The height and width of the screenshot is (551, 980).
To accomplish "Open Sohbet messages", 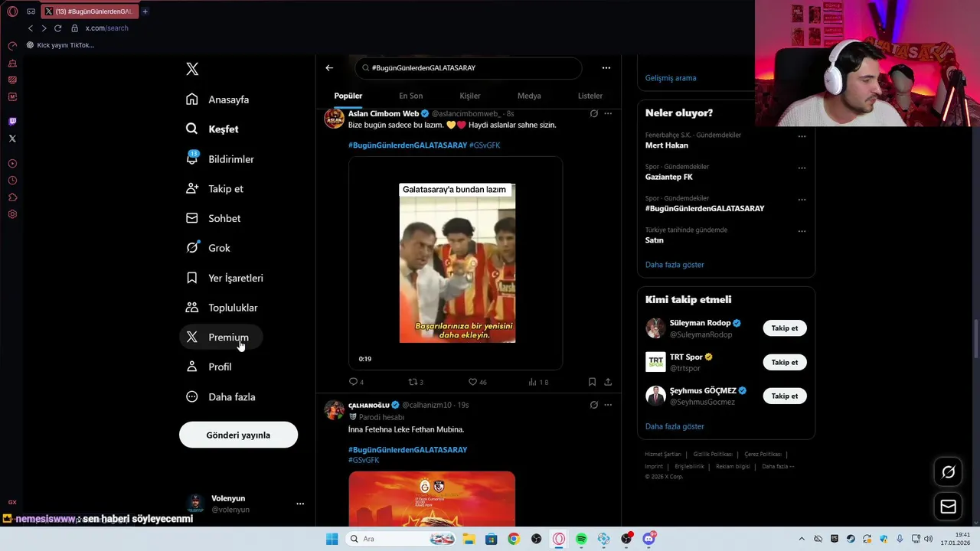I will 214,218.
